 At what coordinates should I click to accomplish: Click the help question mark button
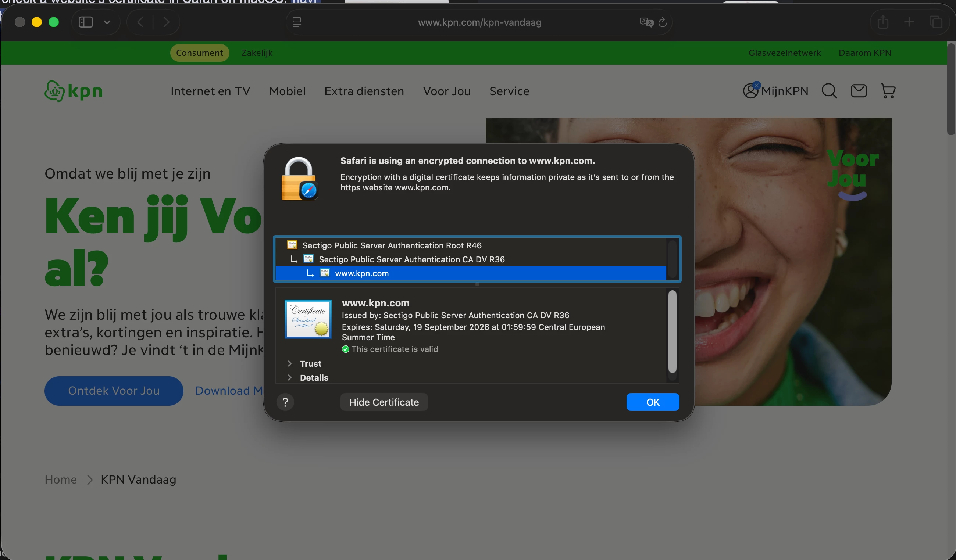(x=285, y=402)
